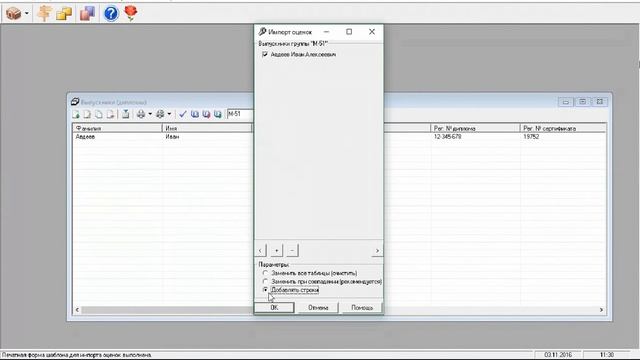Open the dropdown arrow beside the box icon
Image resolution: width=640 pixels, height=360 pixels.
click(27, 13)
